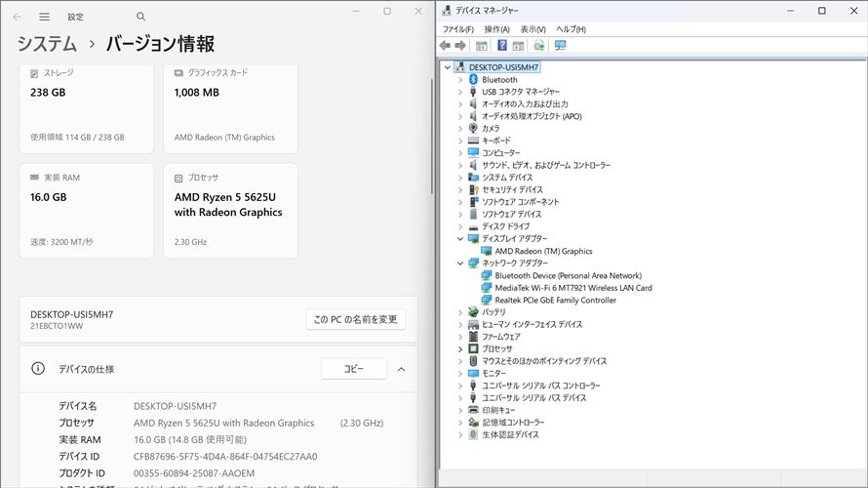The image size is (868, 488).
Task: Collapse the ネットワーク アダプター category
Action: pos(460,263)
